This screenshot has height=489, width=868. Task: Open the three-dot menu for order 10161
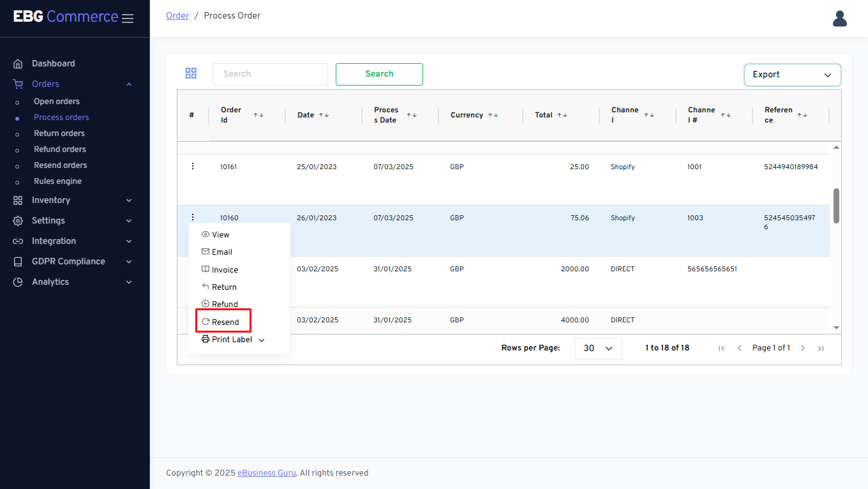pos(193,166)
